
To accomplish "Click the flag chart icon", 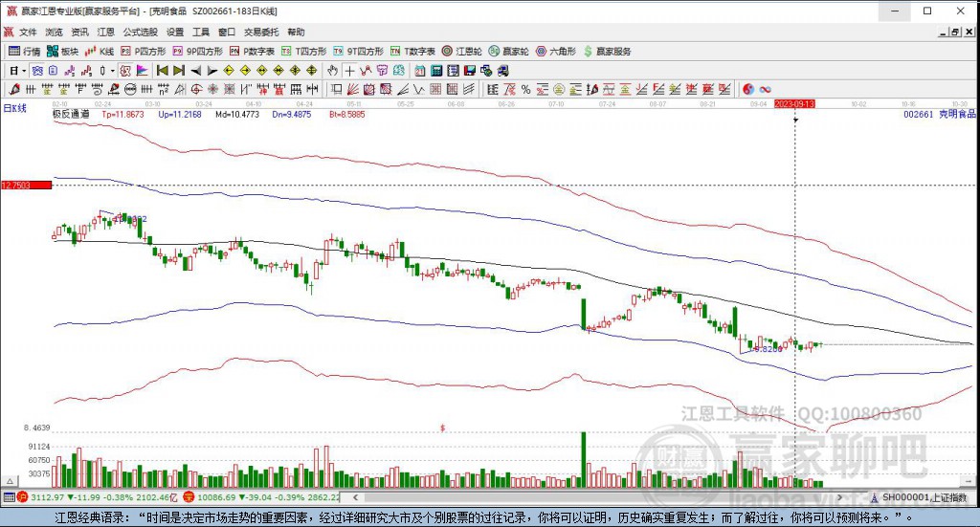I will point(142,71).
